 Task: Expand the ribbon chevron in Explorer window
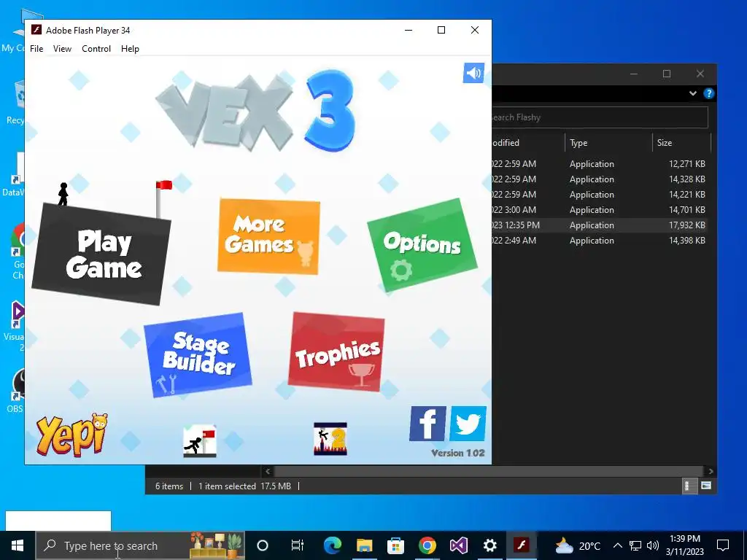(693, 93)
